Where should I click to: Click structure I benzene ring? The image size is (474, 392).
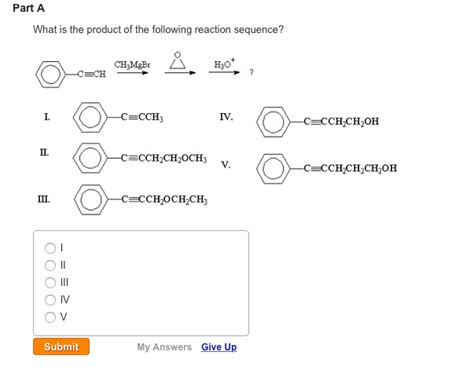pos(90,117)
